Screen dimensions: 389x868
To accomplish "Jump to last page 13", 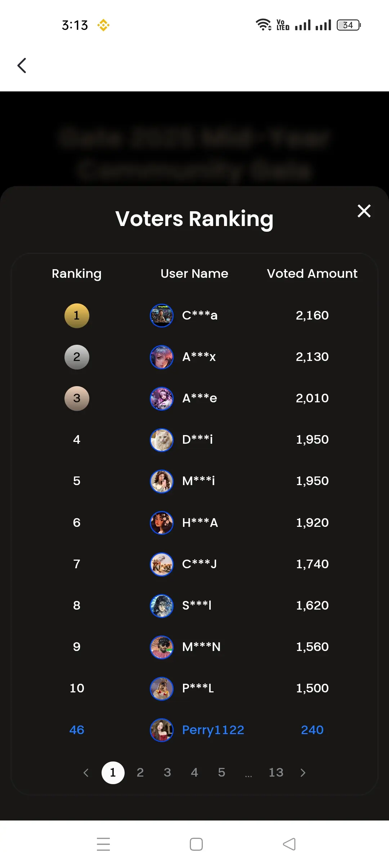I will (x=276, y=773).
